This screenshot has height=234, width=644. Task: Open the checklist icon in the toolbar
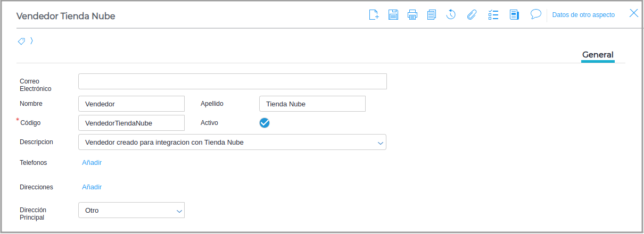[493, 14]
